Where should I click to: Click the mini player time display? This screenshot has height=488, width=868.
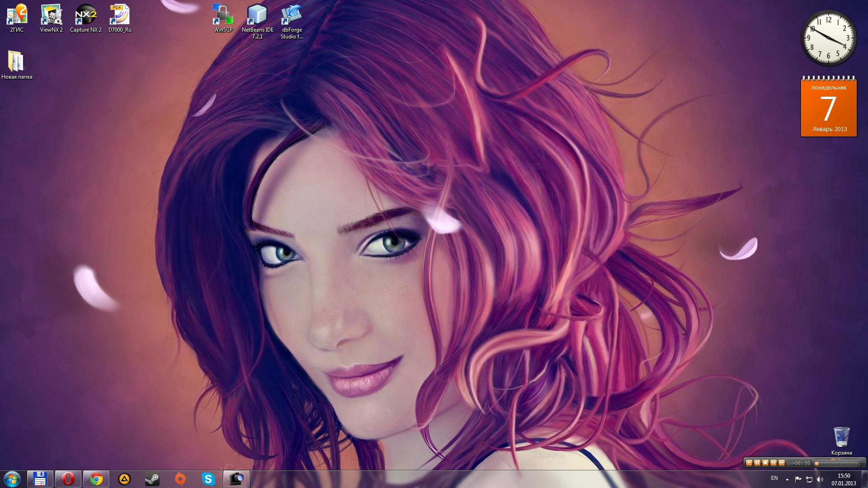pyautogui.click(x=799, y=463)
